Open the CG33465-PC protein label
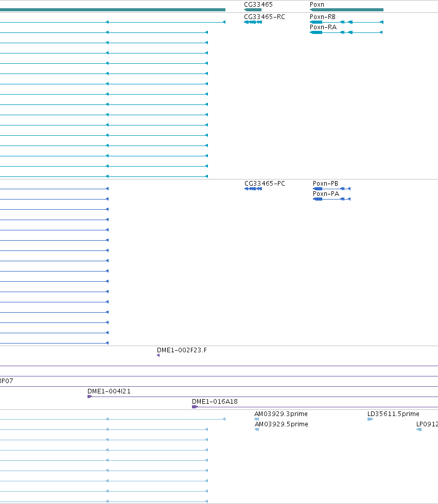 (x=265, y=183)
